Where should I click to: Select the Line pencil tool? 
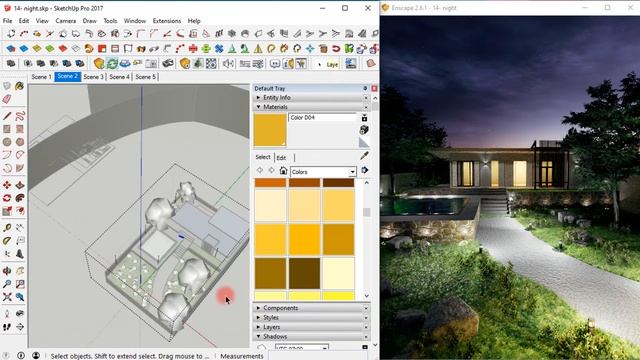(7, 116)
